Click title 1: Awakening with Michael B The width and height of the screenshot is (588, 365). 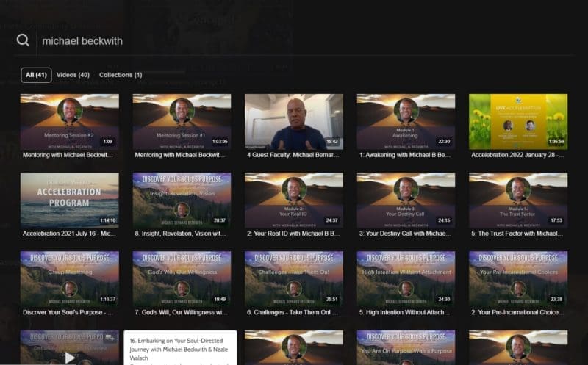[x=405, y=155]
